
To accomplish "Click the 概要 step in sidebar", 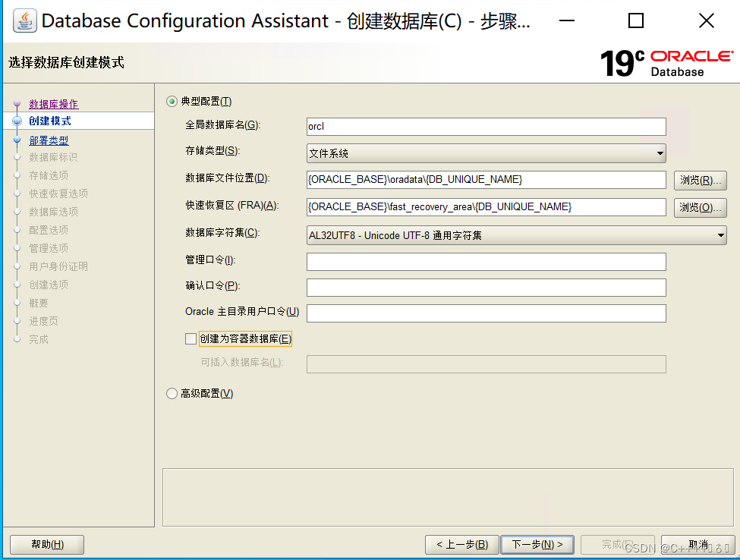I will click(39, 303).
